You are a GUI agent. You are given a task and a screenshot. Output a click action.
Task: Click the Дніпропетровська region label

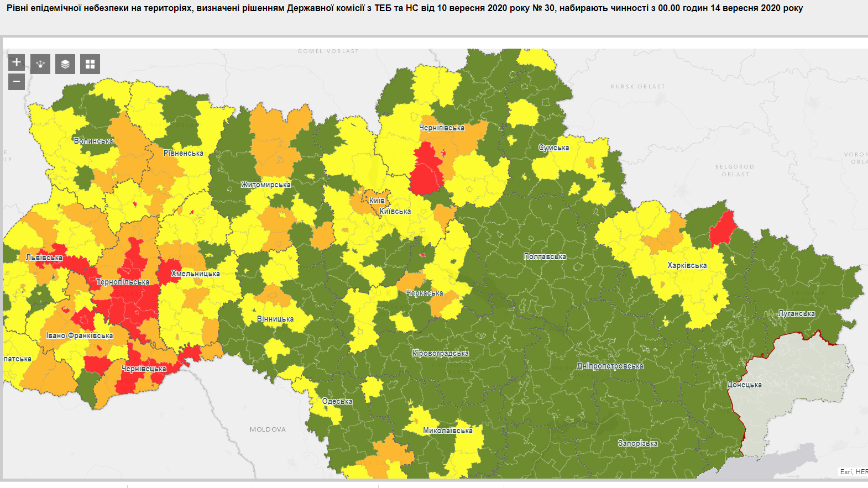610,366
